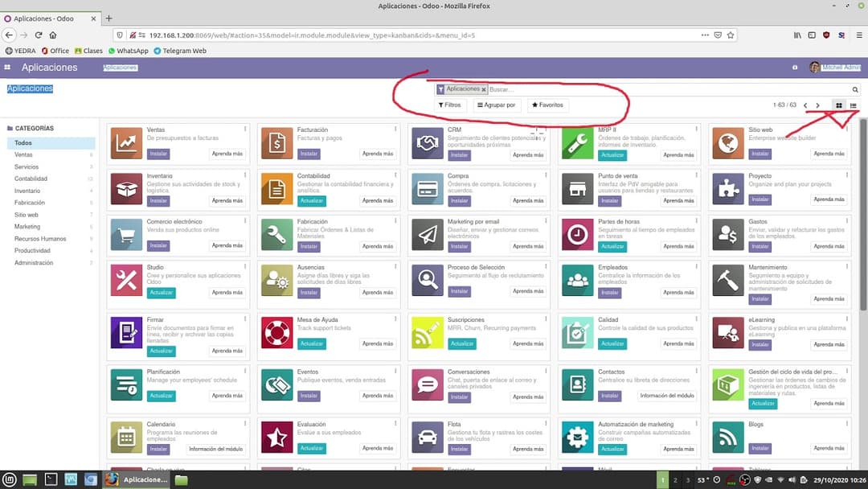Switch apps to kanban view

coord(838,105)
